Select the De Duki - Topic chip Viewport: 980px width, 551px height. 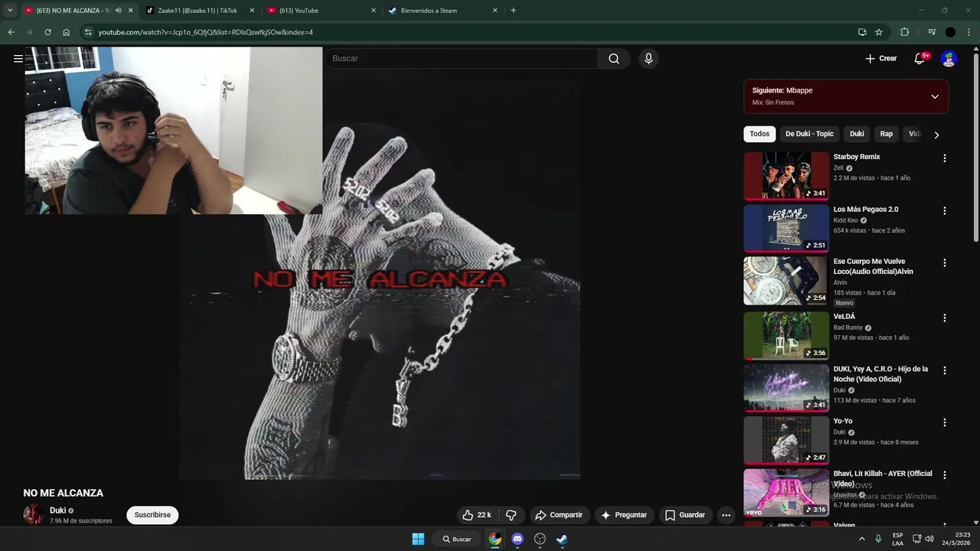pyautogui.click(x=809, y=134)
